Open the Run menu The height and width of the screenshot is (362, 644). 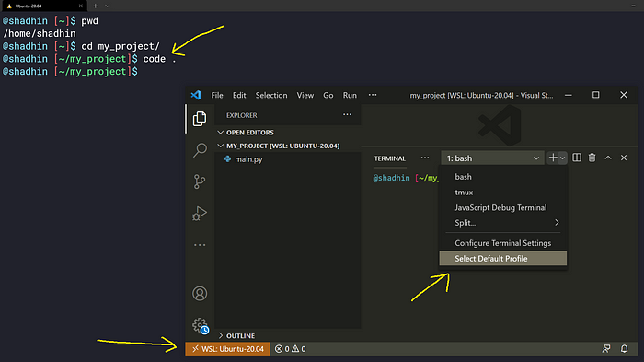(x=350, y=95)
